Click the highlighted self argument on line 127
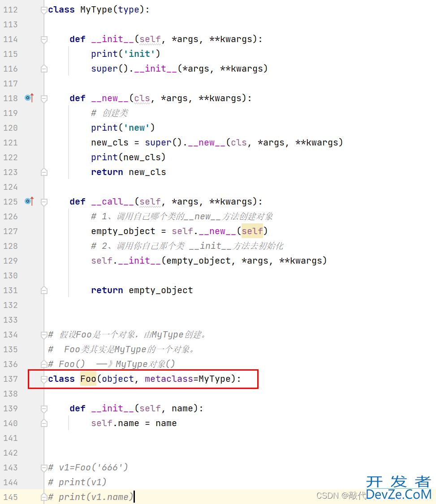Screen dimensions: 436x504 [x=252, y=231]
